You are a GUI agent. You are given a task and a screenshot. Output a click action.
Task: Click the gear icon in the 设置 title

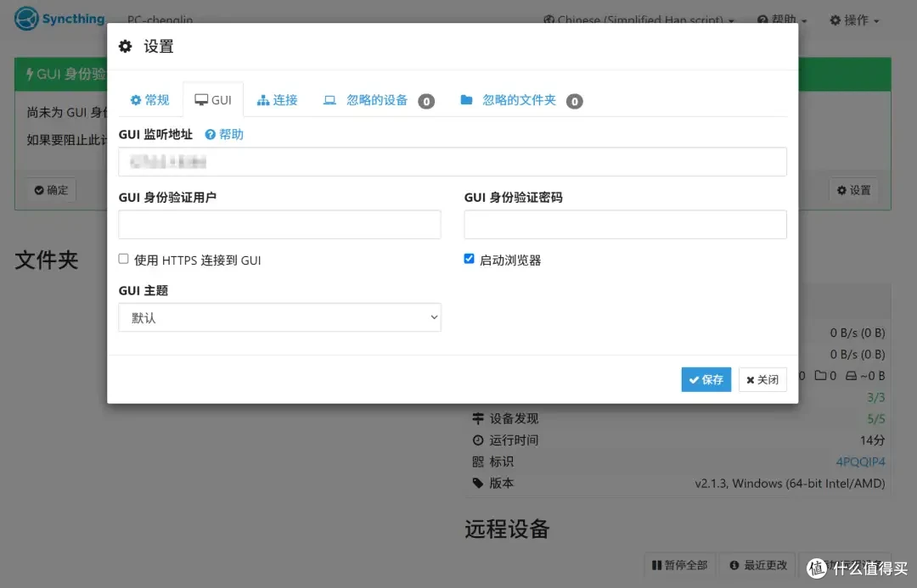125,46
